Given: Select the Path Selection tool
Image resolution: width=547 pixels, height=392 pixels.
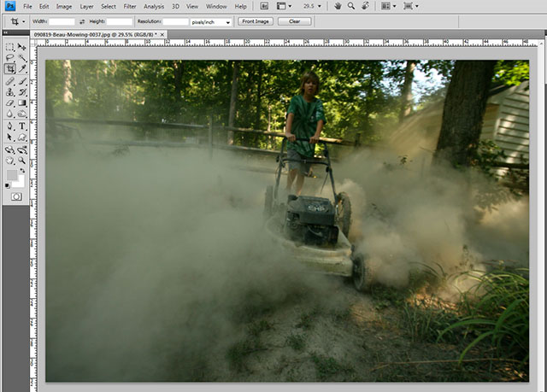Looking at the screenshot, I should click(x=9, y=137).
